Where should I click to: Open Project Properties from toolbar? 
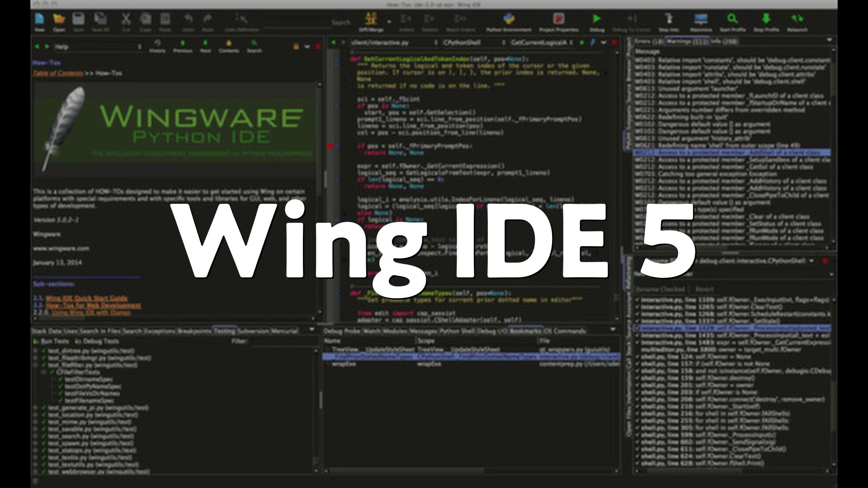pyautogui.click(x=559, y=19)
